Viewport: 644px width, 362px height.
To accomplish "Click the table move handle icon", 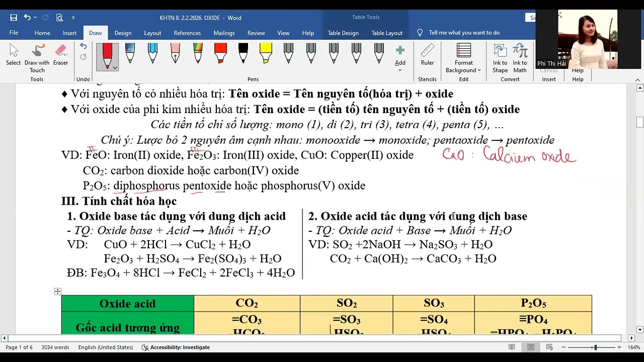I will coord(58,291).
